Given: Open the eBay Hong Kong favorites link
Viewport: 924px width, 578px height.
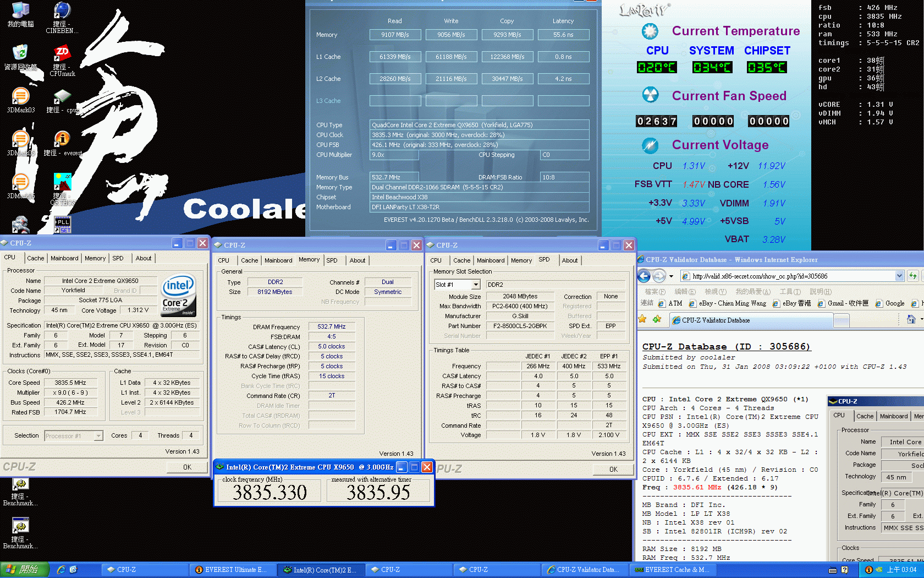Looking at the screenshot, I should (x=792, y=303).
